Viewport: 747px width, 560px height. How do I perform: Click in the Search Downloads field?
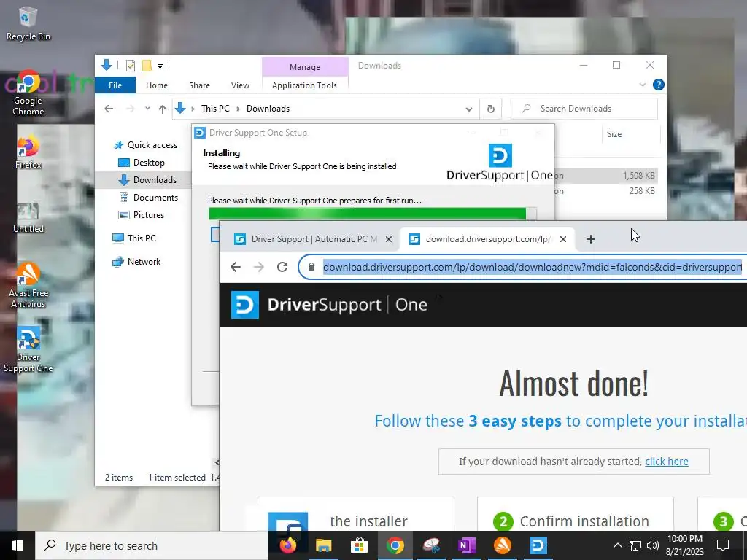pos(584,109)
